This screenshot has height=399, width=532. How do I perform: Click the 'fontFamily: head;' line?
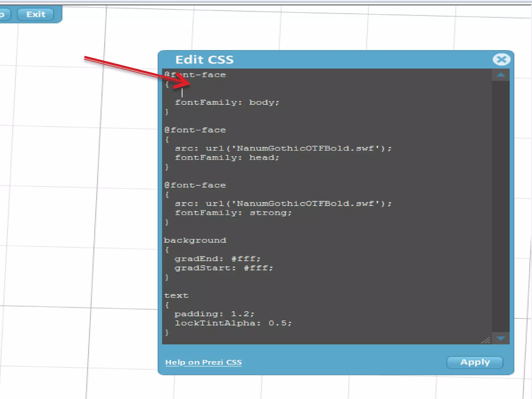tap(227, 158)
